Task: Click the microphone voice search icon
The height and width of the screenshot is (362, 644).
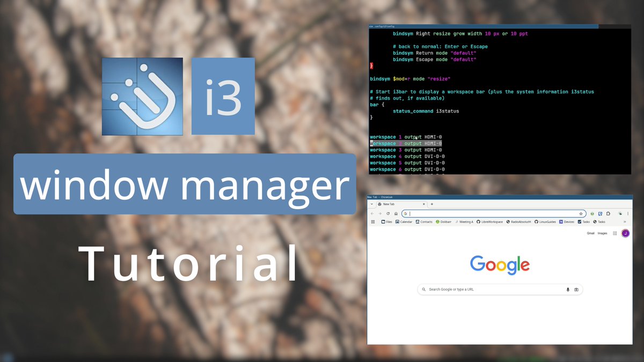Action: (568, 290)
